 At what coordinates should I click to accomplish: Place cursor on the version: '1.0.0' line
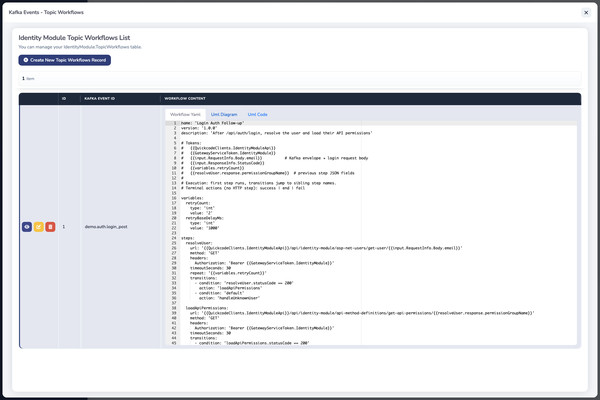pos(199,128)
